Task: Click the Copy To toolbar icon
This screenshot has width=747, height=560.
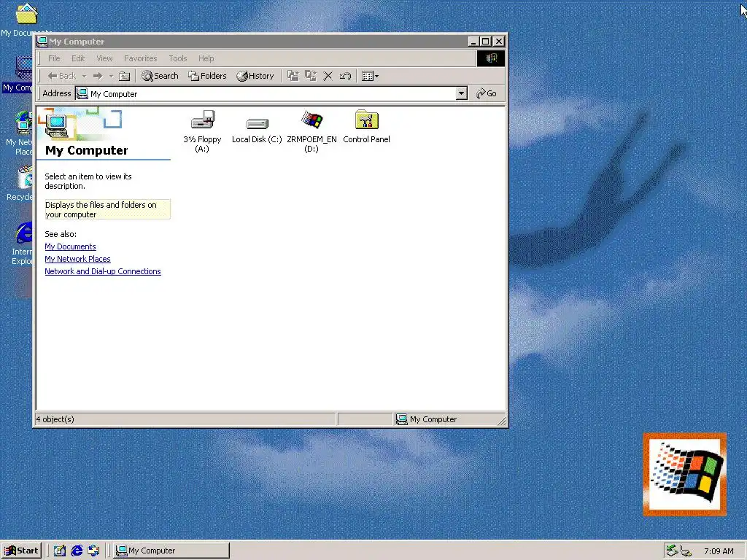Action: tap(311, 76)
